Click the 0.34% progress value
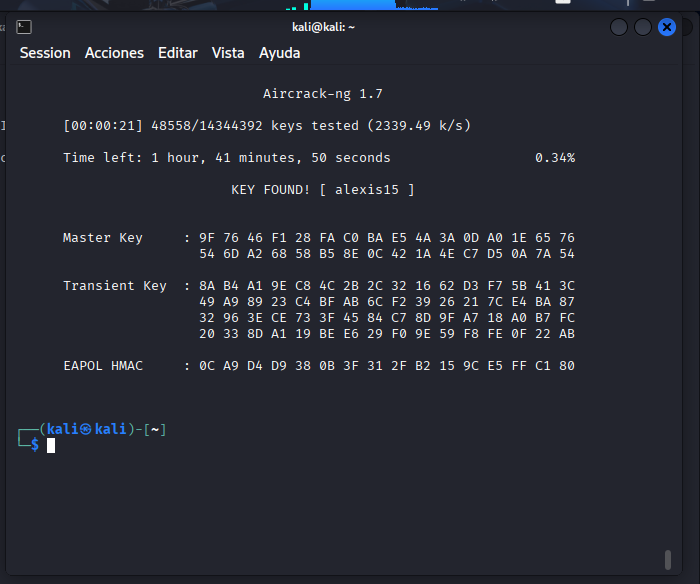 tap(555, 158)
